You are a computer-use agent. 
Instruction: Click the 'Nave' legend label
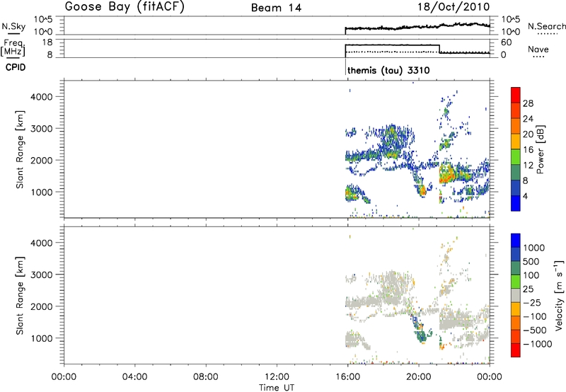(x=538, y=49)
